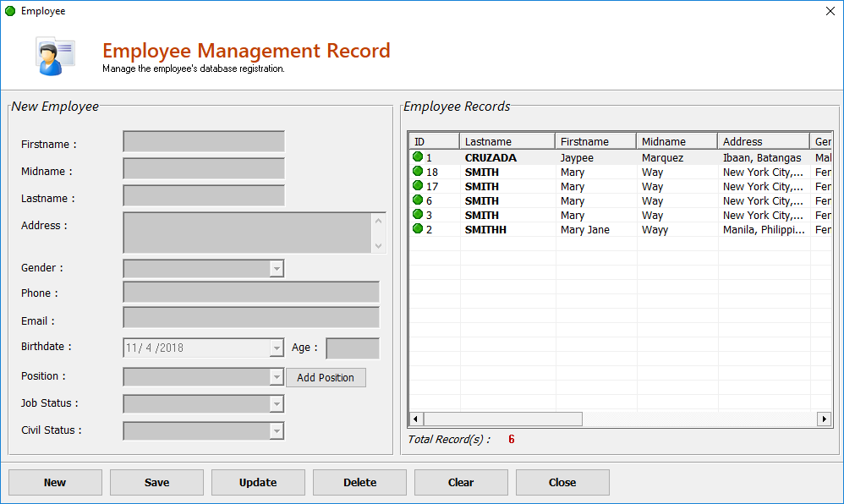Click the Wayy midname cell
The height and width of the screenshot is (504, 844).
pyautogui.click(x=655, y=229)
